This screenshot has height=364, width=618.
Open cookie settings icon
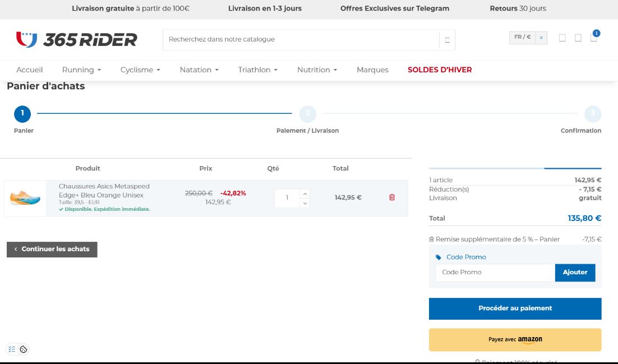pyautogui.click(x=24, y=349)
